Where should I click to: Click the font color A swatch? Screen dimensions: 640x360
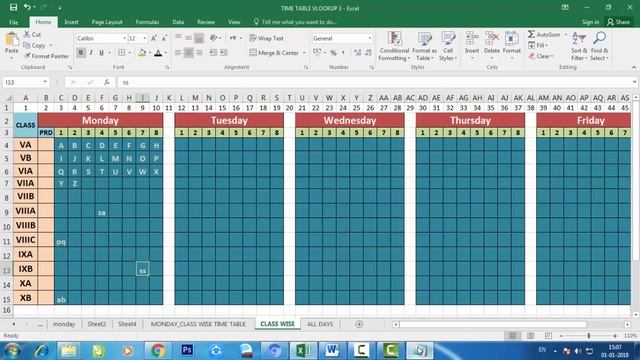click(158, 53)
